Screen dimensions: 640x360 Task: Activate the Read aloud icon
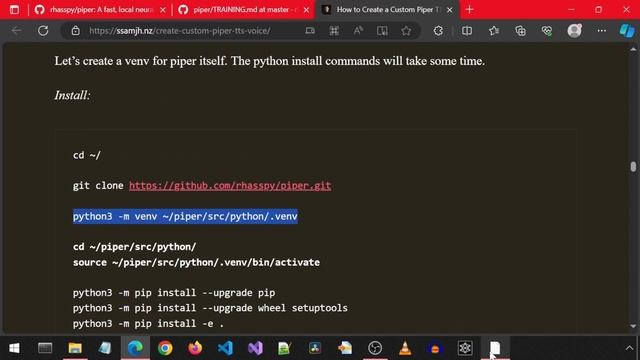[x=358, y=31]
